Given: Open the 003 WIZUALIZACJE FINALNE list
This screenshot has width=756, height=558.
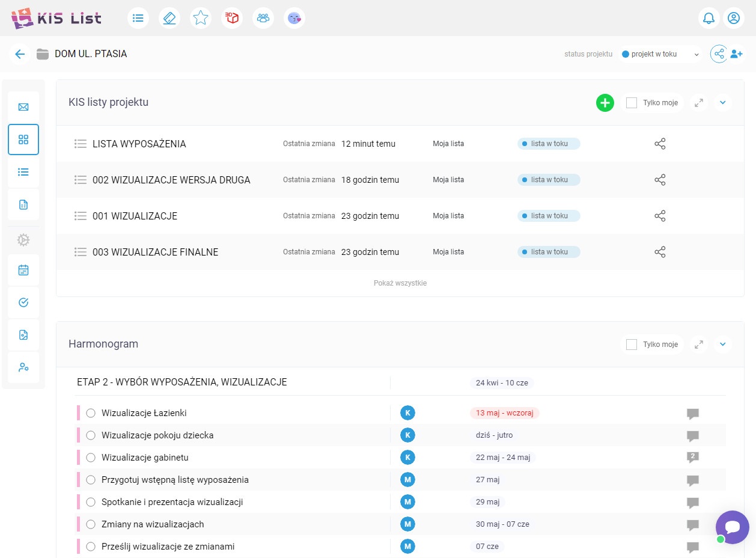Looking at the screenshot, I should coord(155,252).
